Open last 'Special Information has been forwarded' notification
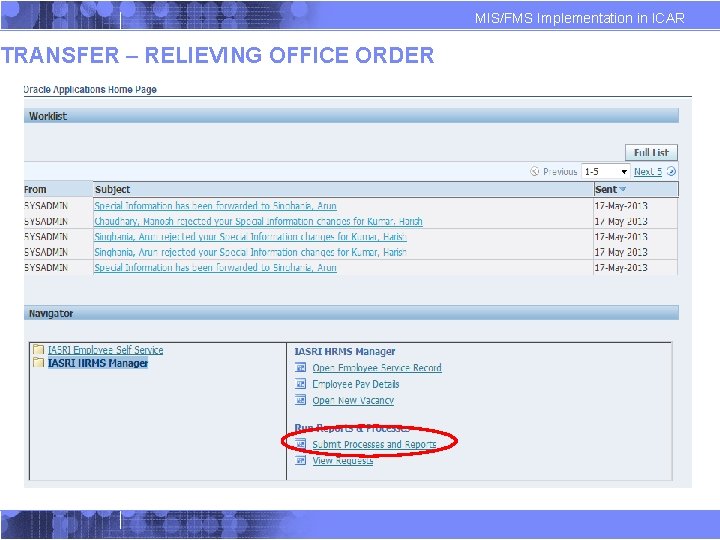The image size is (720, 540). tap(215, 268)
